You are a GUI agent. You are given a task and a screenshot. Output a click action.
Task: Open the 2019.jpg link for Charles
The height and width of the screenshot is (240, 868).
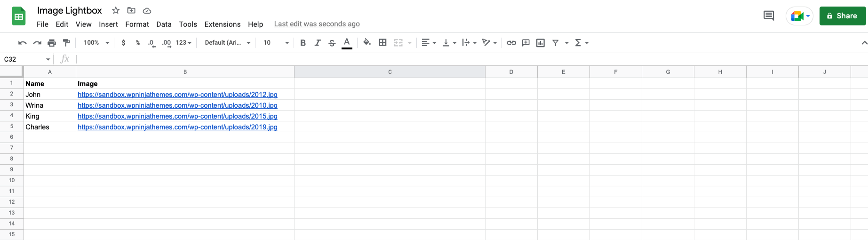pos(177,127)
